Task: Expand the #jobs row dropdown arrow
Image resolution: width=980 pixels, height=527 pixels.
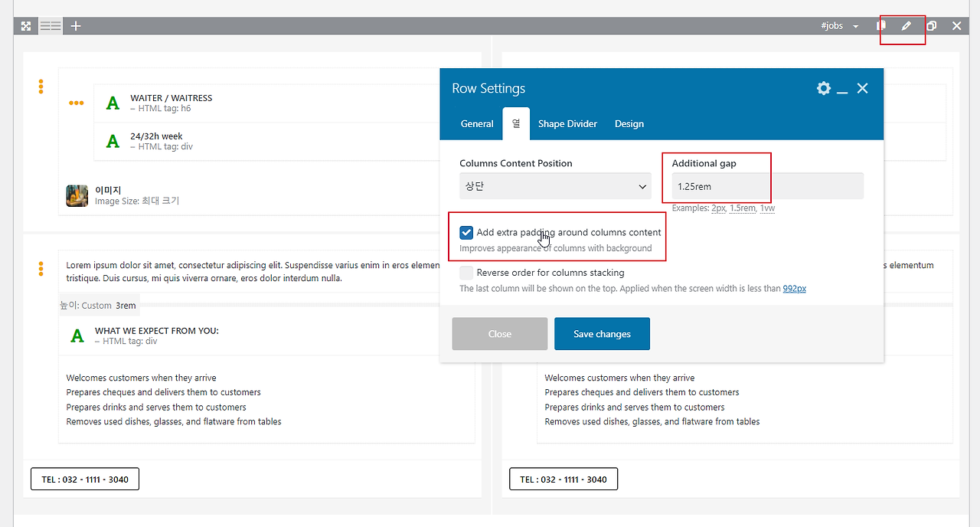Action: tap(855, 27)
